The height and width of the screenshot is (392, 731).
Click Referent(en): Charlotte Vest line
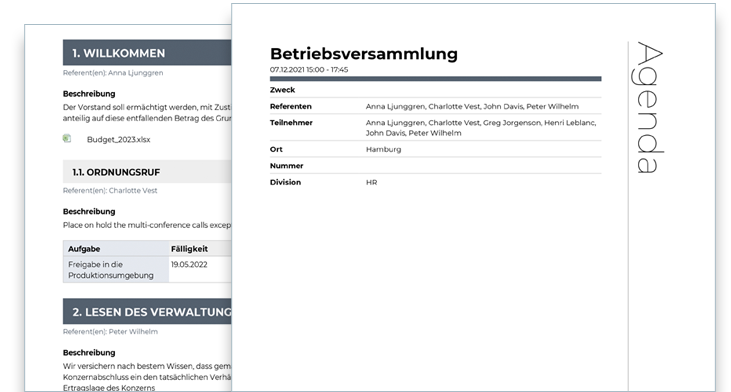pyautogui.click(x=110, y=190)
